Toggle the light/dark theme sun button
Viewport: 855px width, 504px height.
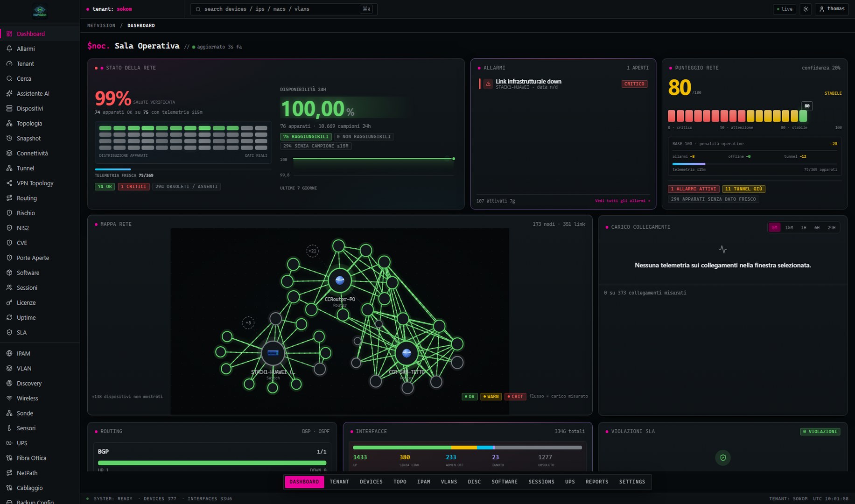(806, 9)
